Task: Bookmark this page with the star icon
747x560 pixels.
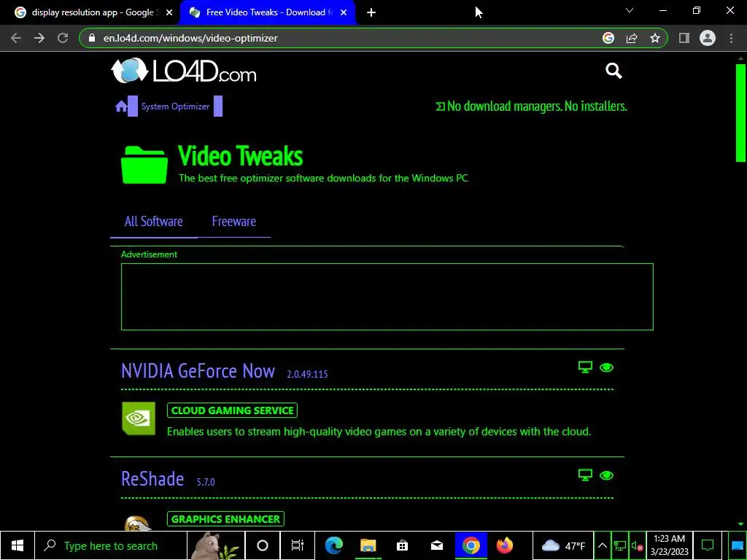Action: click(655, 38)
